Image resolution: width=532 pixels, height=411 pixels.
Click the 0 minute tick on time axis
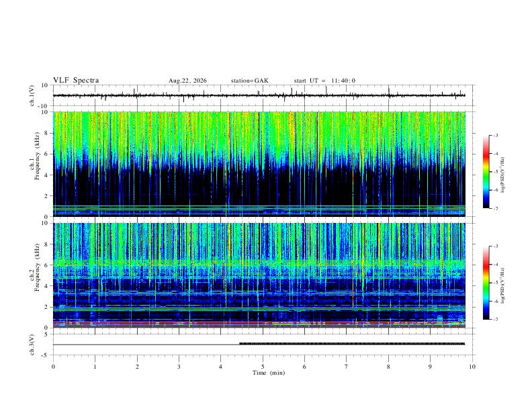coord(53,367)
